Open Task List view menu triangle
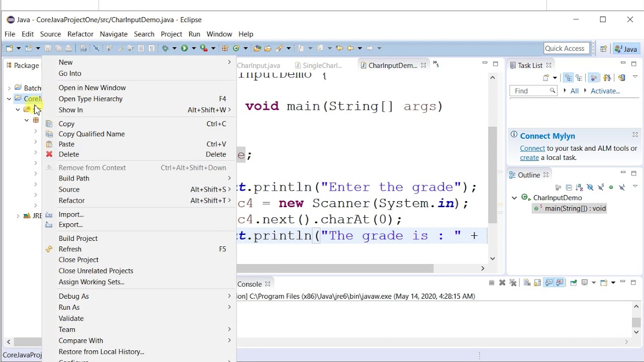Image resolution: width=644 pixels, height=362 pixels. 635,77
